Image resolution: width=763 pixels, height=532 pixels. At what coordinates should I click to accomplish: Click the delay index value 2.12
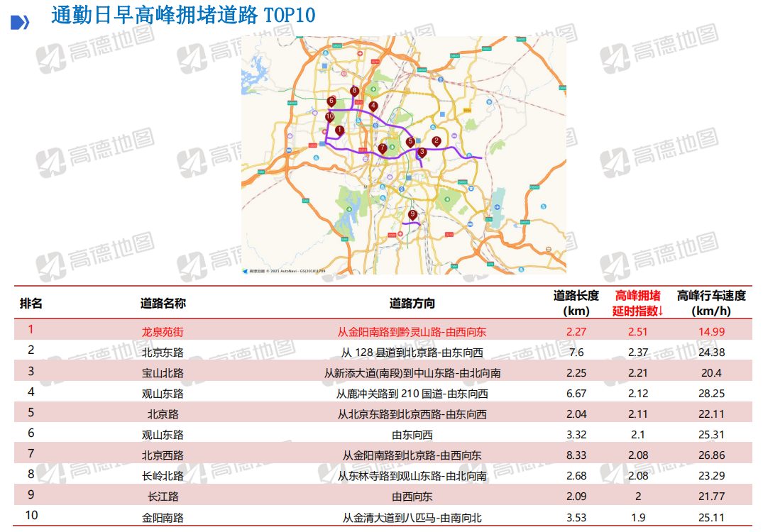[x=637, y=393]
